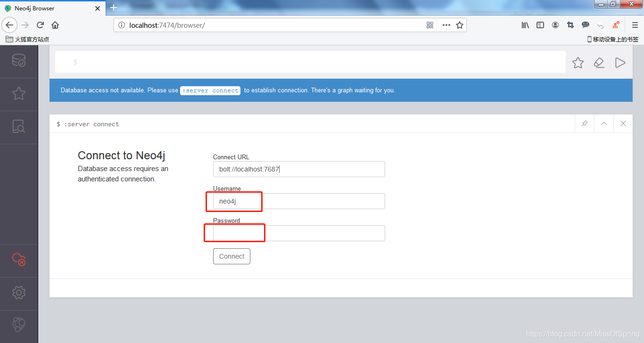This screenshot has width=644, height=343.
Task: Open the chat bubble toolbar icon
Action: point(586,25)
